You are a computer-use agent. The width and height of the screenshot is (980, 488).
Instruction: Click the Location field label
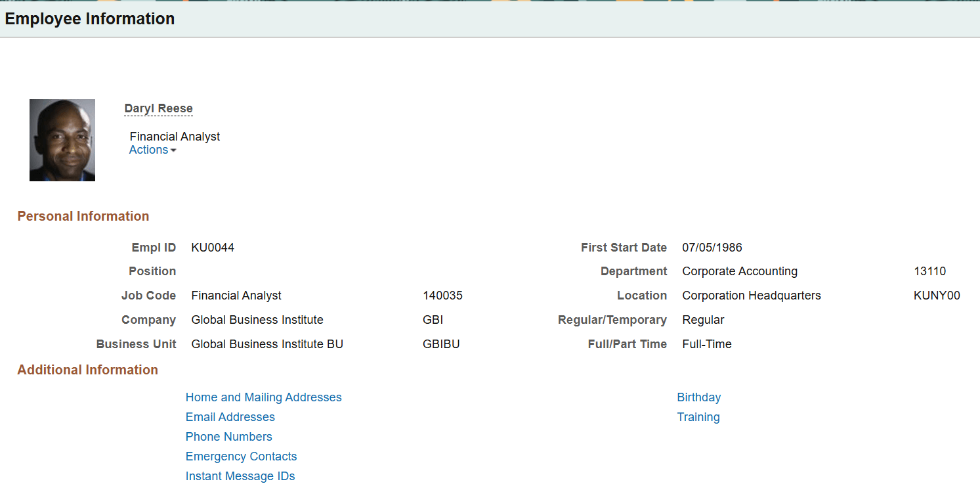click(642, 296)
